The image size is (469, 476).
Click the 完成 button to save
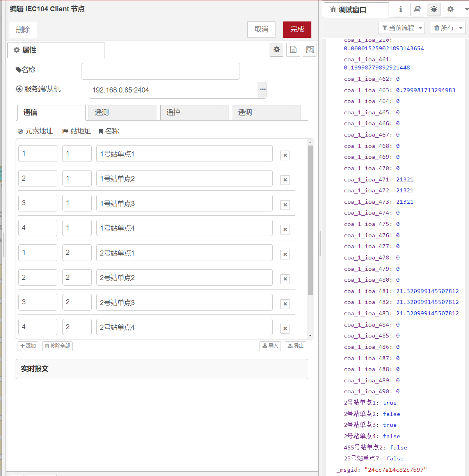297,30
